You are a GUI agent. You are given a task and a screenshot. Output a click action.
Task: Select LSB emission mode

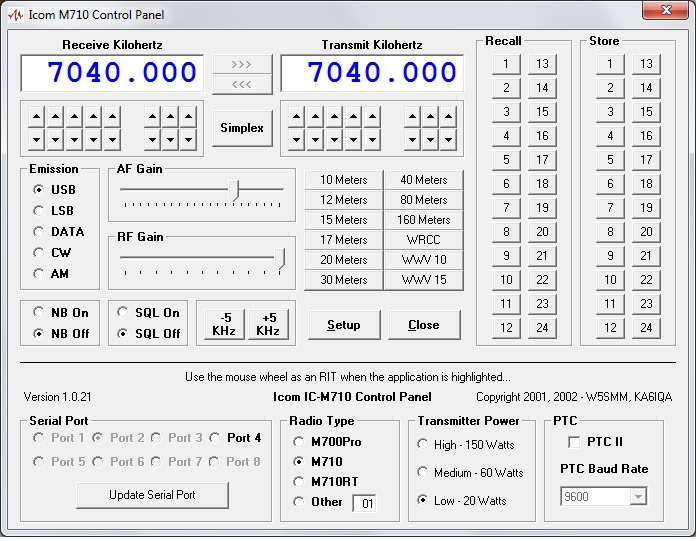tap(53, 211)
